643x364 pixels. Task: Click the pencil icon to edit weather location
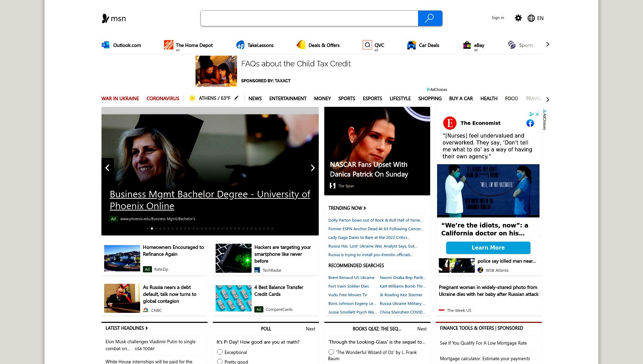[236, 98]
